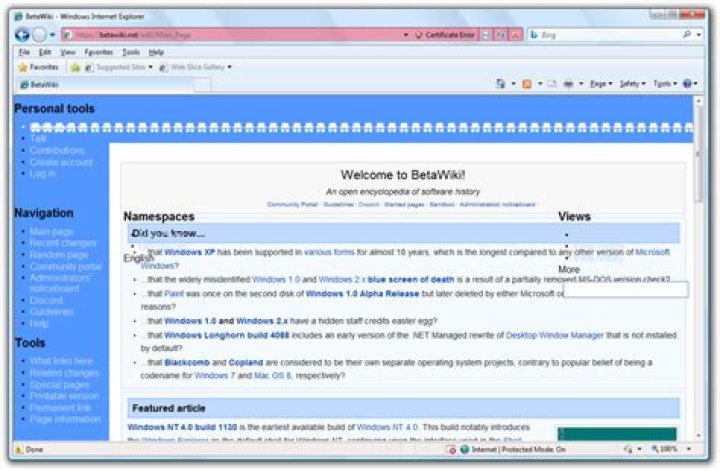
Task: Click the Feeds (RSS) icon
Action: pyautogui.click(x=527, y=84)
